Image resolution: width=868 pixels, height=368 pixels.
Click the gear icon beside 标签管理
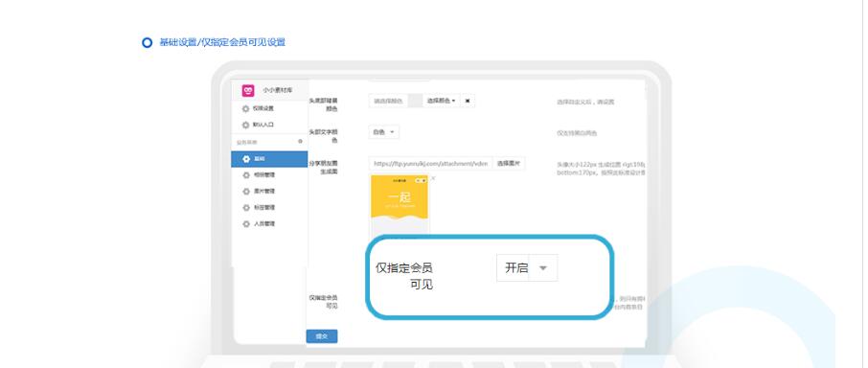[246, 208]
